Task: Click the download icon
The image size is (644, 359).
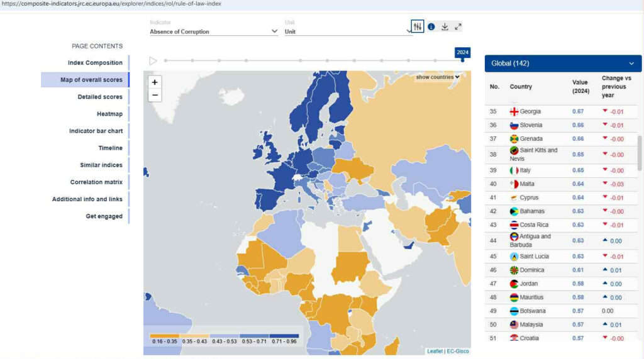Action: pyautogui.click(x=445, y=26)
